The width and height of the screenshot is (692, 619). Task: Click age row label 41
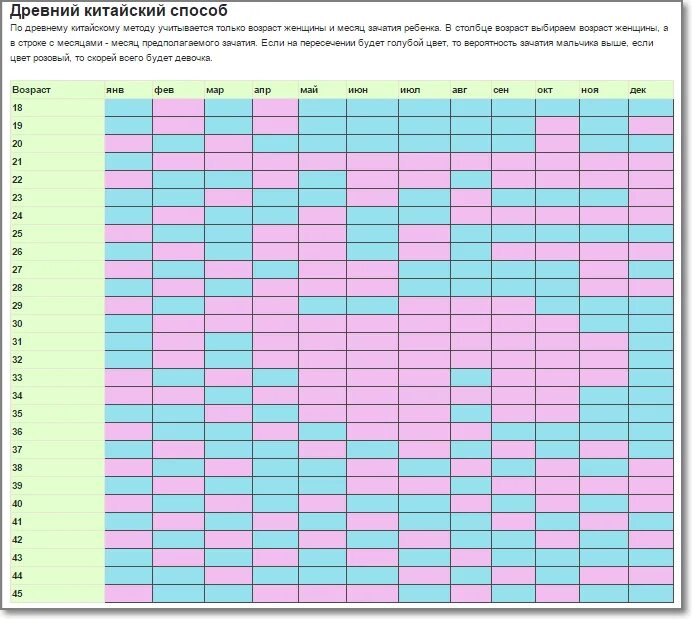point(17,522)
